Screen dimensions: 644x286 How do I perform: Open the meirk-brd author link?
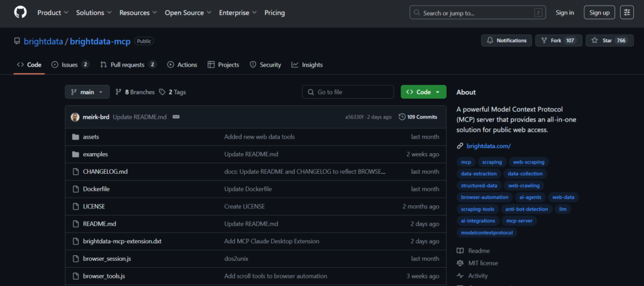pos(96,117)
